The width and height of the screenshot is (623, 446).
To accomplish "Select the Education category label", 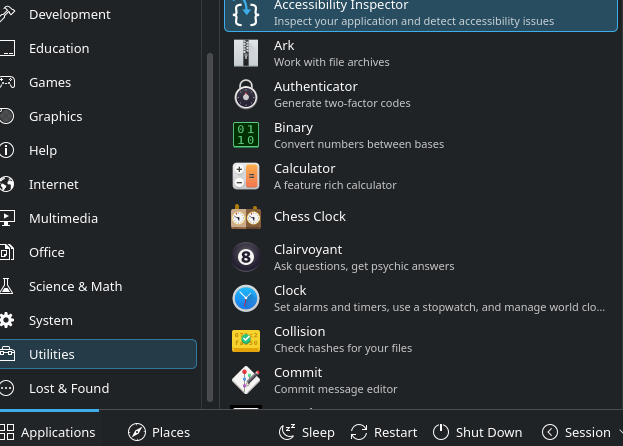I will pos(59,48).
